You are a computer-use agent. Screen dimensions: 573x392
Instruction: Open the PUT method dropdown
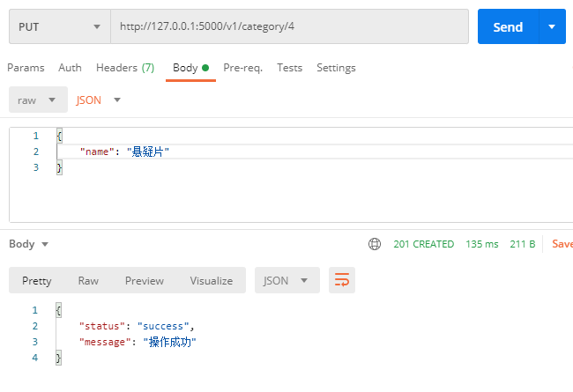tap(59, 26)
